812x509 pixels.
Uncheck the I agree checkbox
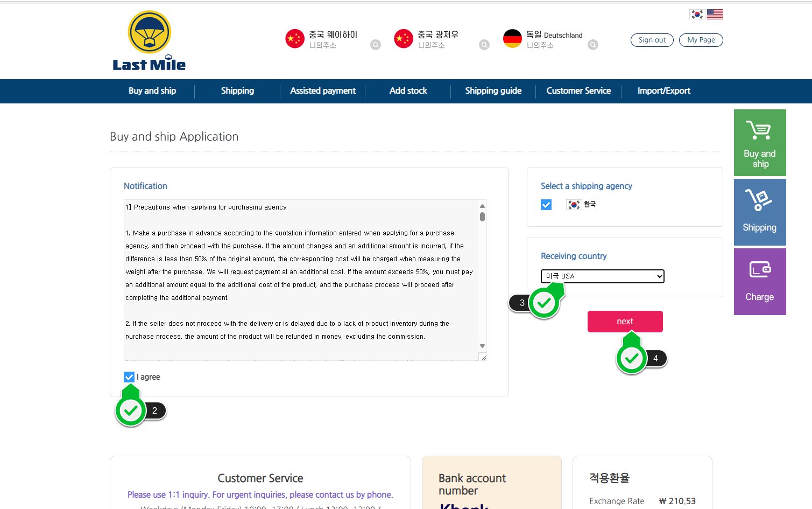click(x=129, y=377)
